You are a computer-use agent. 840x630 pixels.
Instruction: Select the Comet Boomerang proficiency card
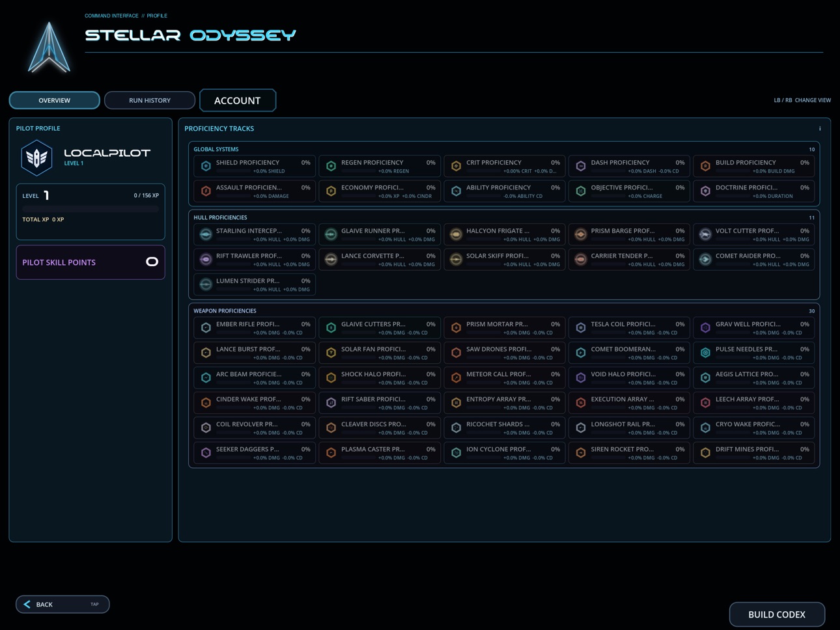pos(629,352)
